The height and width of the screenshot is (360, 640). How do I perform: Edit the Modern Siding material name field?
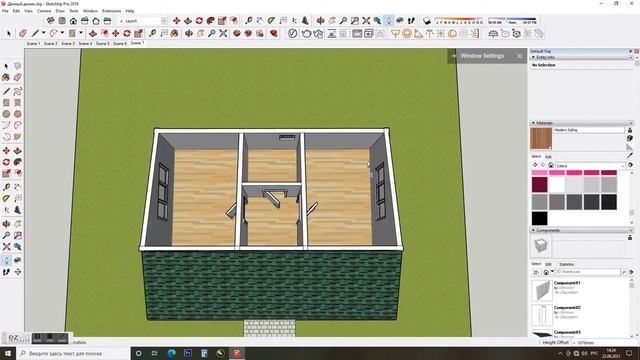[589, 130]
